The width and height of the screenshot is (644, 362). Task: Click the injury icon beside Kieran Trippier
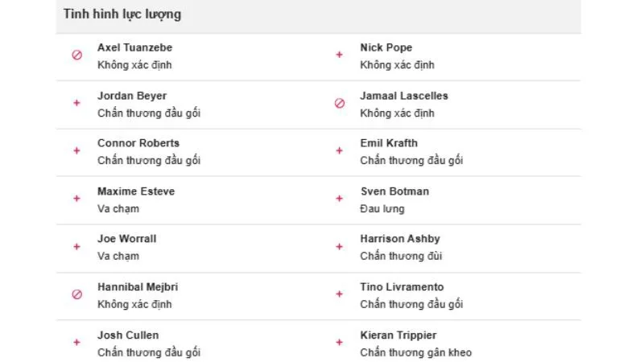point(339,342)
